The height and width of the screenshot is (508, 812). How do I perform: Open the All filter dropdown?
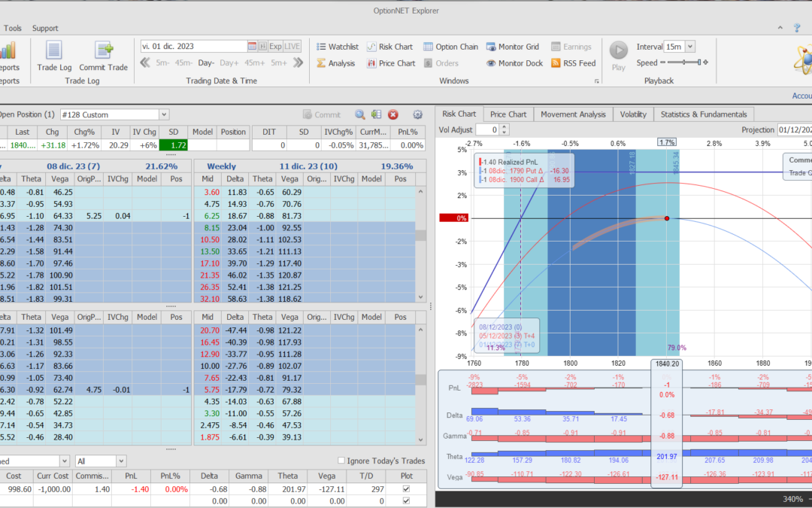coord(121,461)
